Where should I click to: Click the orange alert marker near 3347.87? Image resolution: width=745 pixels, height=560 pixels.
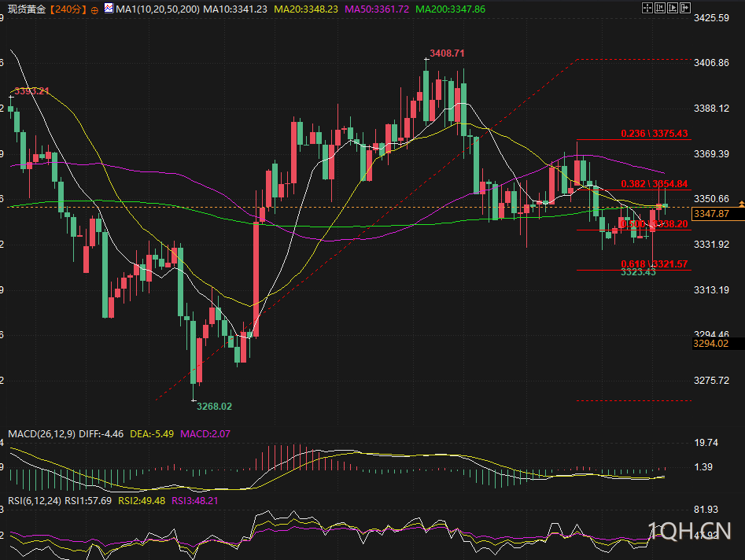[x=741, y=204]
